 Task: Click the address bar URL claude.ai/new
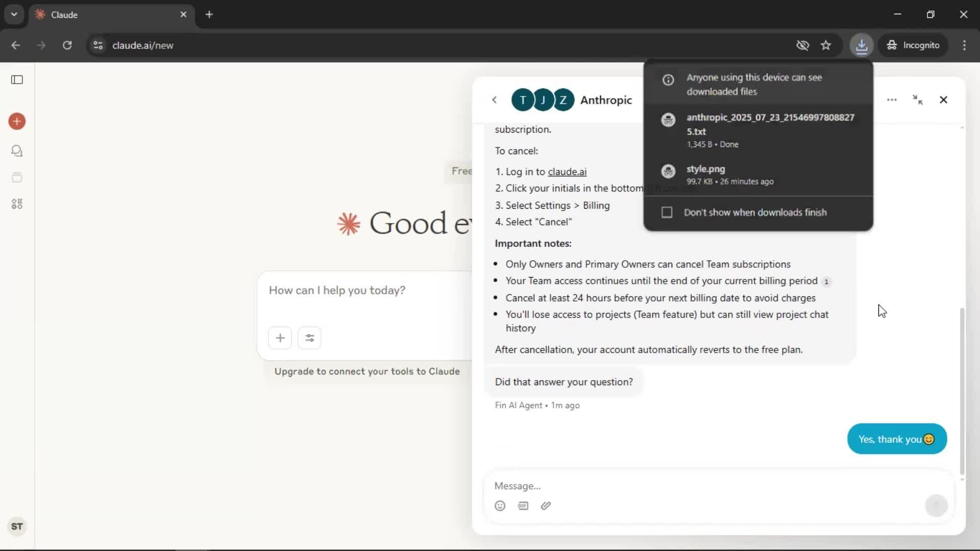[143, 45]
